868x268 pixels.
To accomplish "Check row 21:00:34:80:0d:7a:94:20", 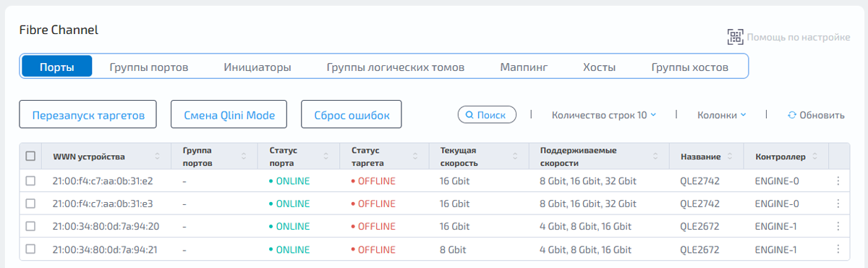I will [x=30, y=226].
